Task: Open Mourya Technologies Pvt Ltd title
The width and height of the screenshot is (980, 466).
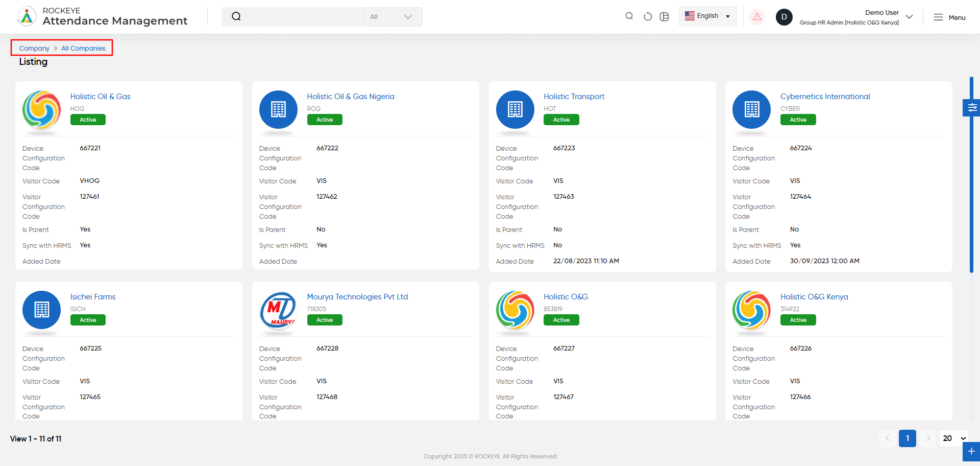Action: 357,297
